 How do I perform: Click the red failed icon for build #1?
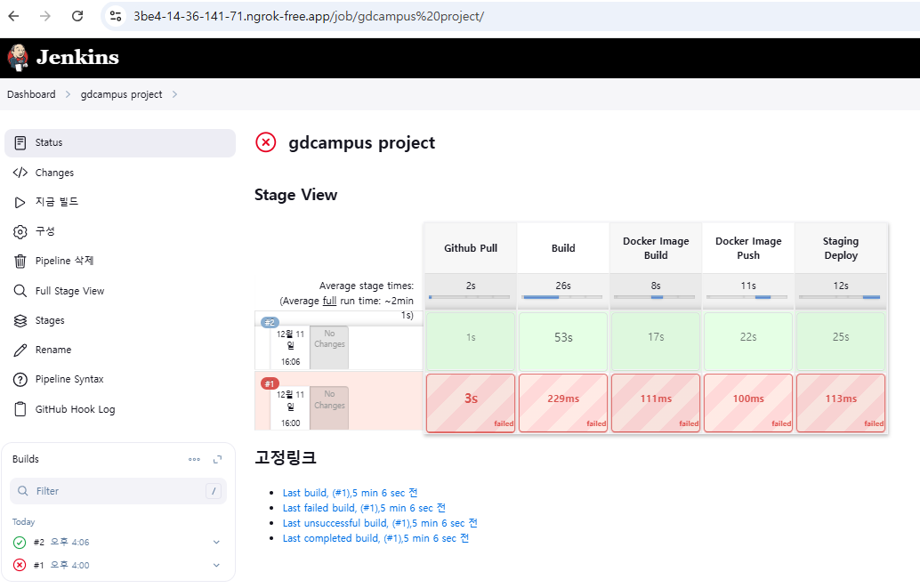click(x=20, y=565)
